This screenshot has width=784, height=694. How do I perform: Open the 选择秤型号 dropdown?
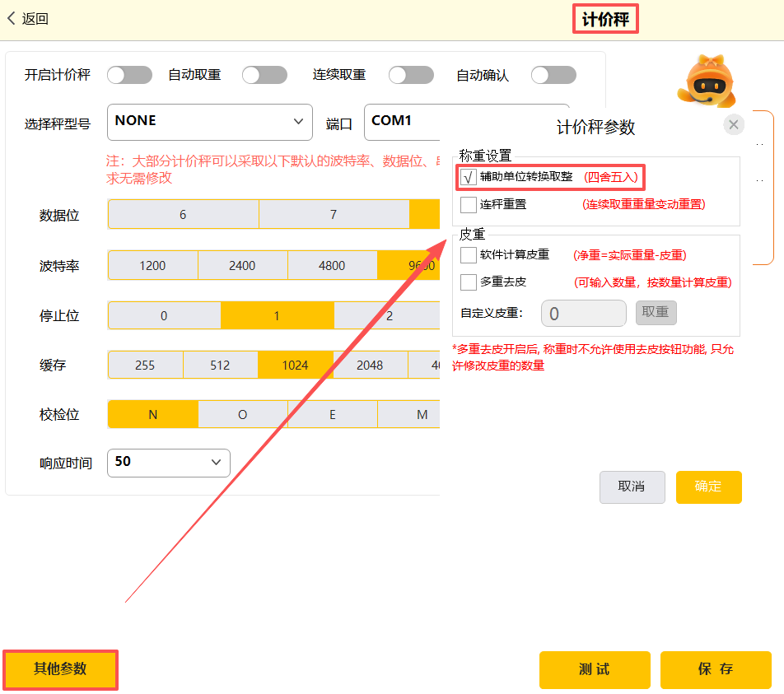click(209, 121)
